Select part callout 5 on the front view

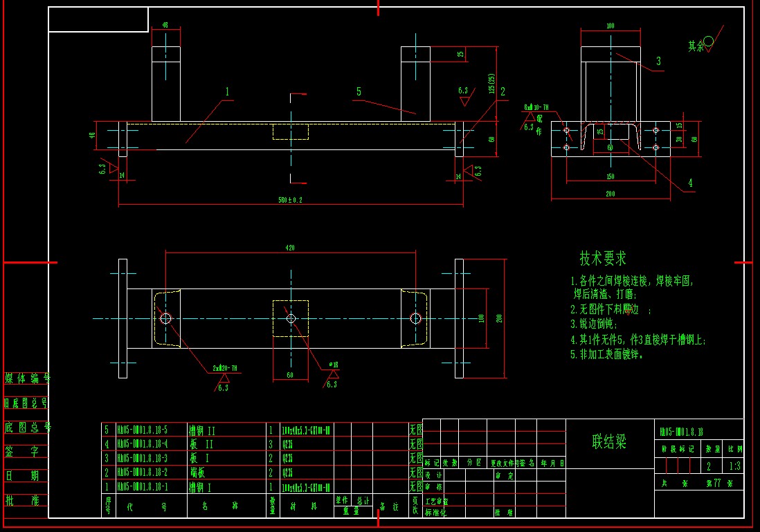tap(359, 91)
